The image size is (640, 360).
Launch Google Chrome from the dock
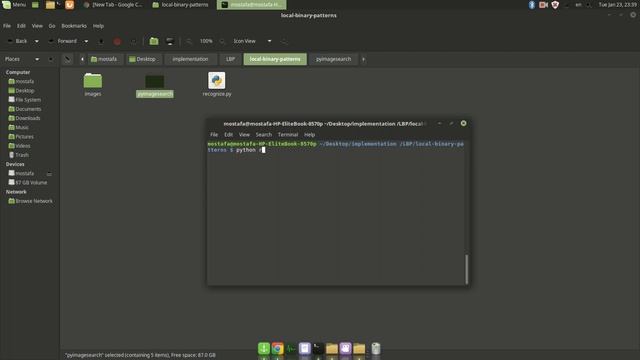click(278, 348)
